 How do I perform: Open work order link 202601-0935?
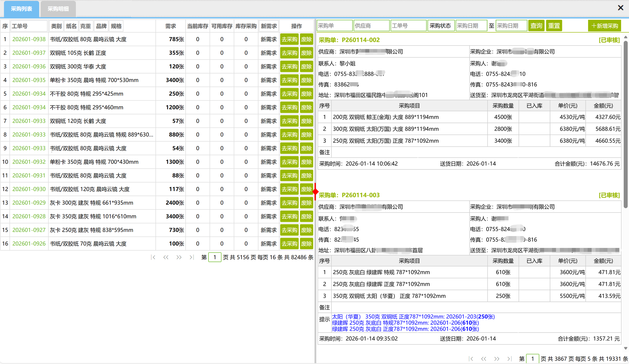click(x=29, y=80)
